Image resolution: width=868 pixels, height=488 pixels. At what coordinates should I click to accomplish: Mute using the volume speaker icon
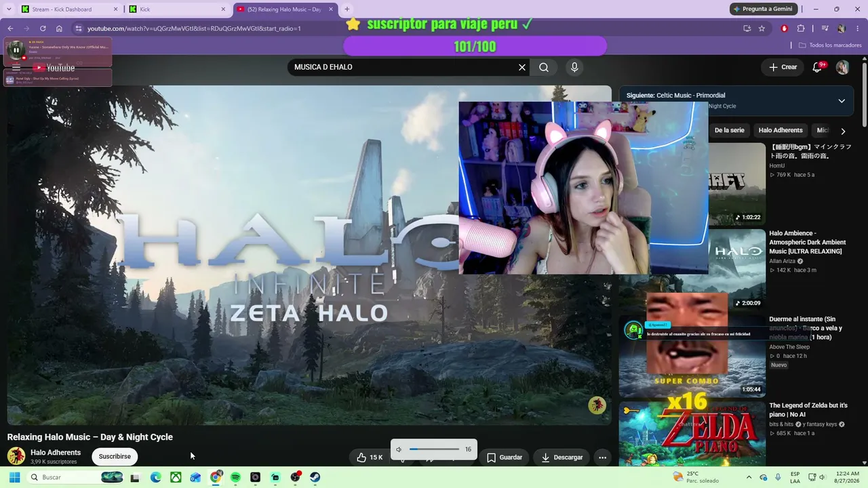pos(399,449)
